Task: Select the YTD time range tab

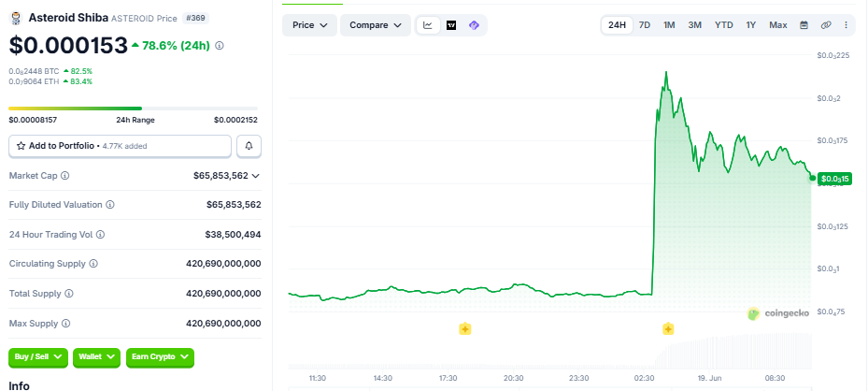Action: point(723,25)
